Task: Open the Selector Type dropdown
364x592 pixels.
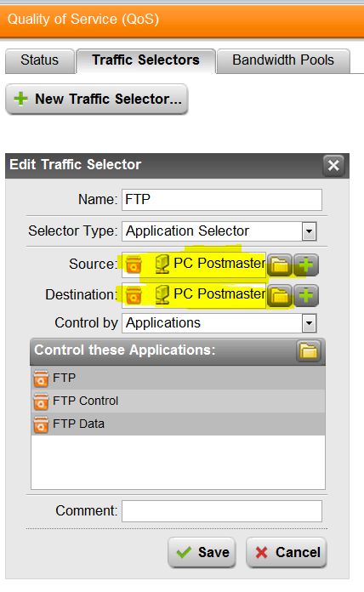Action: pos(309,231)
